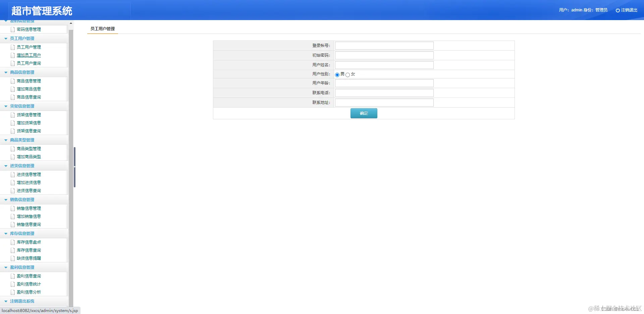Open 密码信息管理 in the sidebar
The width and height of the screenshot is (644, 314).
[29, 29]
